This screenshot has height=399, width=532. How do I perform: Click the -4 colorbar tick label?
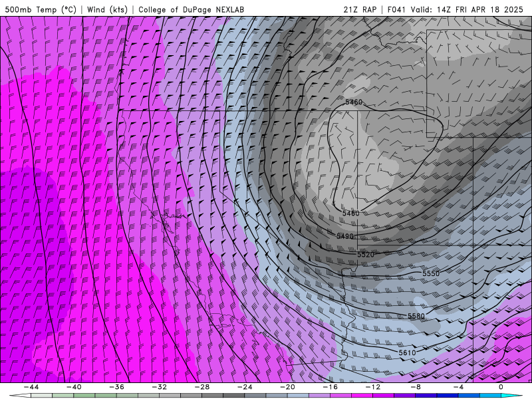coord(458,387)
